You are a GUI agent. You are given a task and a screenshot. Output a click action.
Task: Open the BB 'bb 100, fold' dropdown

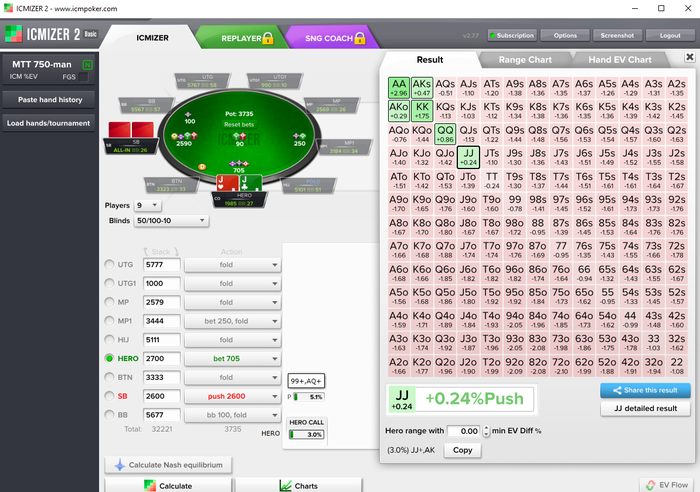[x=233, y=415]
